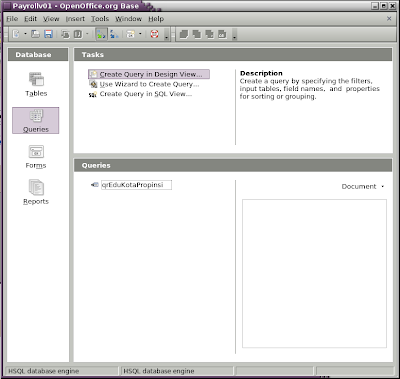Open the Edit menu
This screenshot has height=379, width=400.
(x=30, y=19)
